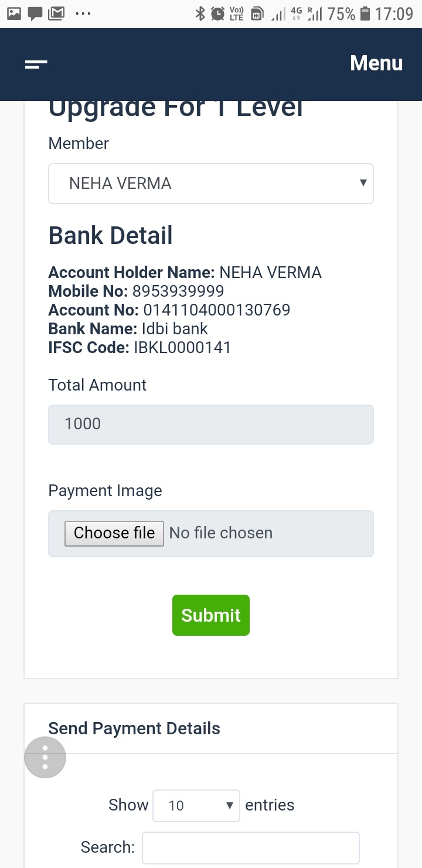Viewport: 422px width, 868px height.
Task: Click the Total Amount field showing 1000
Action: tap(211, 424)
